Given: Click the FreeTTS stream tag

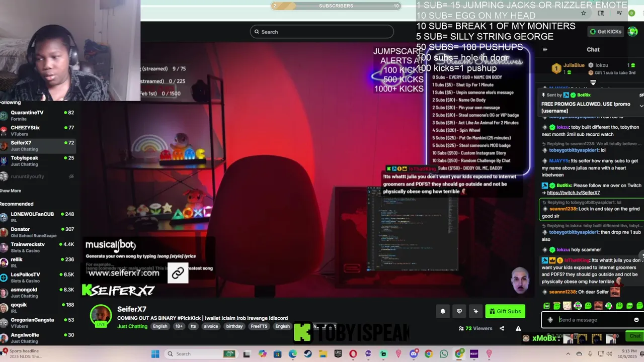Looking at the screenshot, I should pos(259,326).
